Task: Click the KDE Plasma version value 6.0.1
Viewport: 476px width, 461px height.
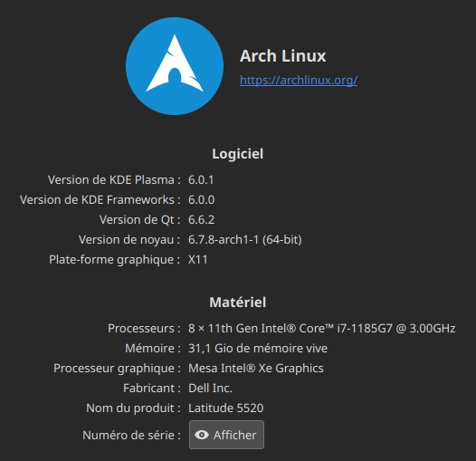Action: (201, 180)
